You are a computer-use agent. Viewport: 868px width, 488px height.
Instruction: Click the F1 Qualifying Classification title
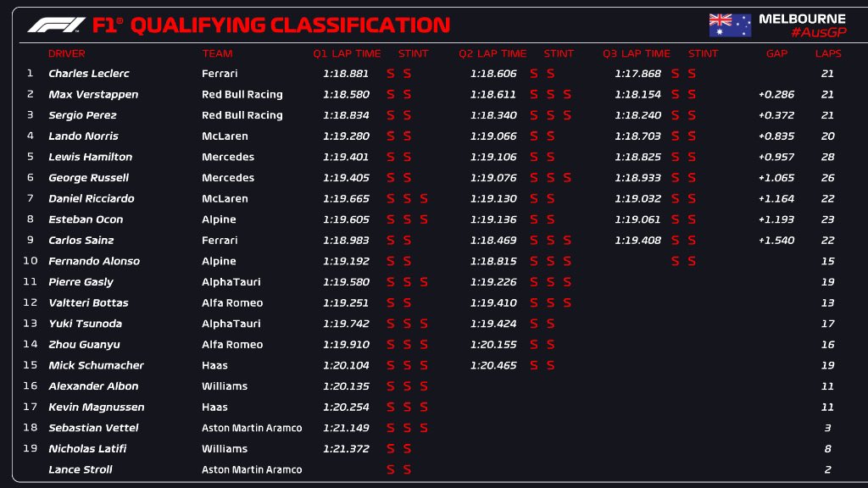click(x=270, y=25)
